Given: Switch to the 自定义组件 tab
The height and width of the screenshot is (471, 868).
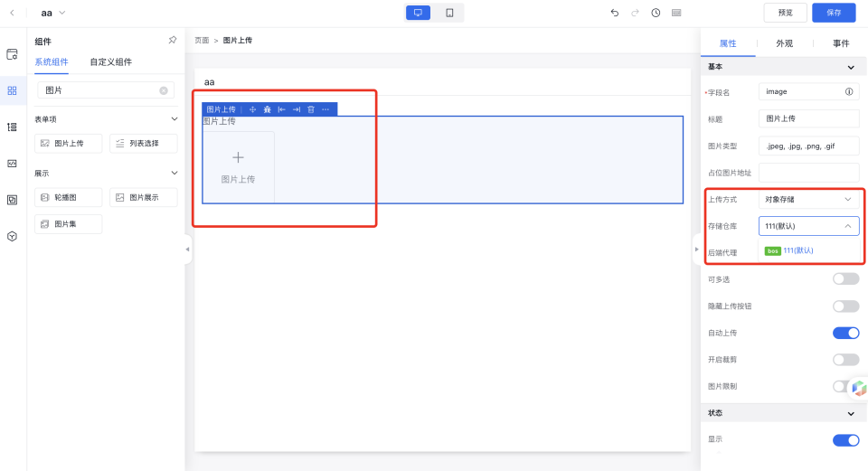Looking at the screenshot, I should (110, 62).
